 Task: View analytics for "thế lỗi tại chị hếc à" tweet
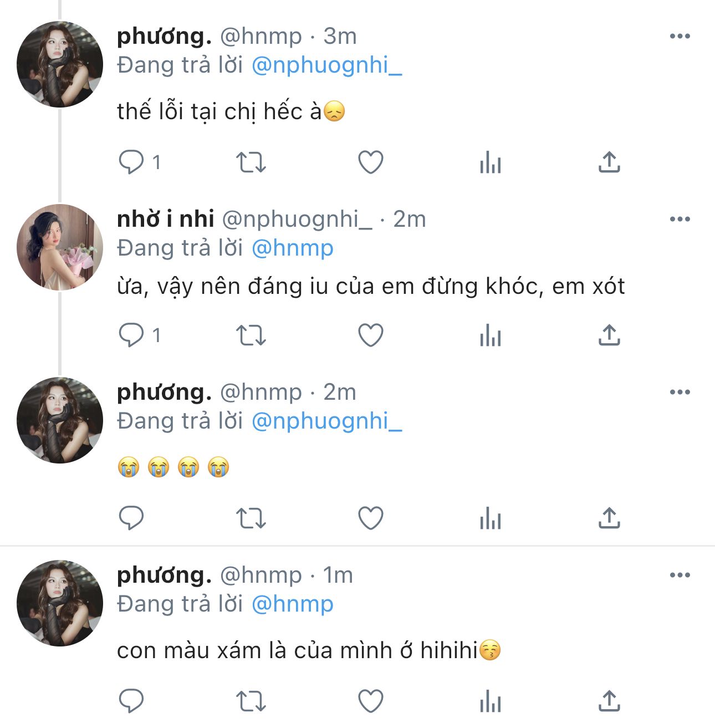tap(491, 164)
